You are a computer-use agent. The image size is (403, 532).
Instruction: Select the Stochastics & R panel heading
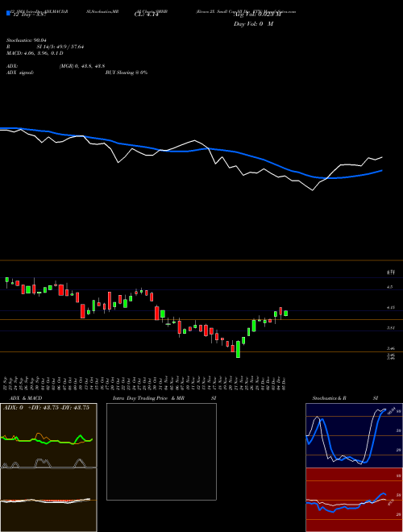pos(330,398)
